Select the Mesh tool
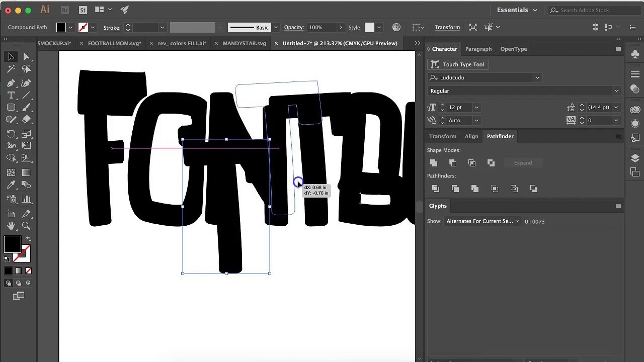 (11, 172)
